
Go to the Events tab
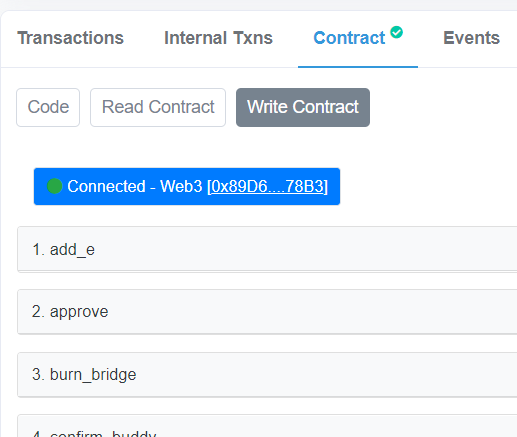(x=471, y=38)
